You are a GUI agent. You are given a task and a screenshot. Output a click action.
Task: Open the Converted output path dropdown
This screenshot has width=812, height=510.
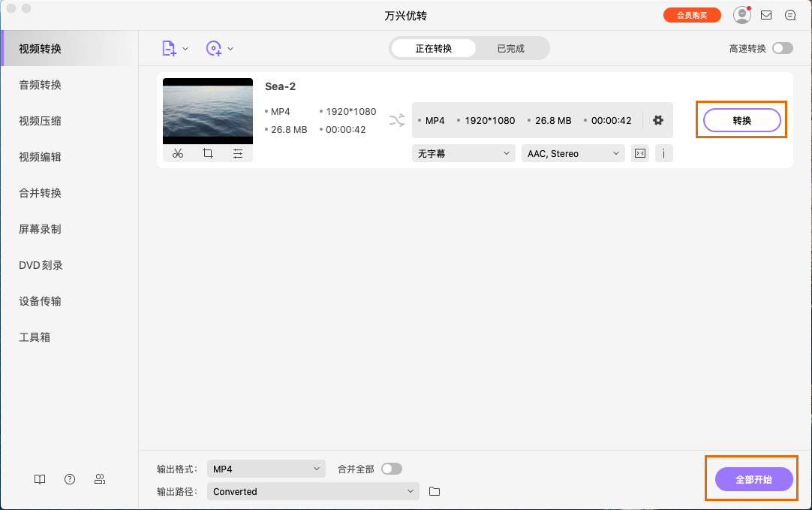tap(313, 491)
